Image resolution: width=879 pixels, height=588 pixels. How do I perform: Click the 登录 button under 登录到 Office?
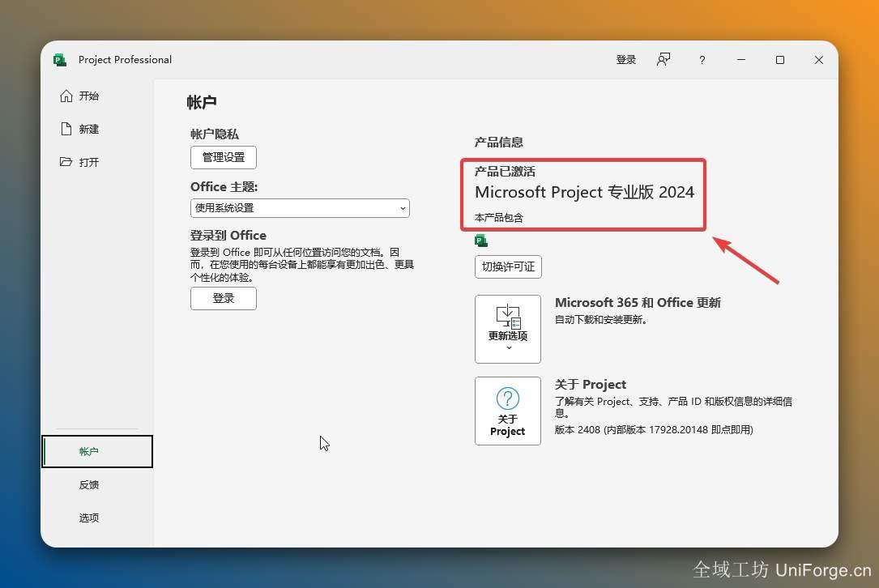tap(223, 298)
